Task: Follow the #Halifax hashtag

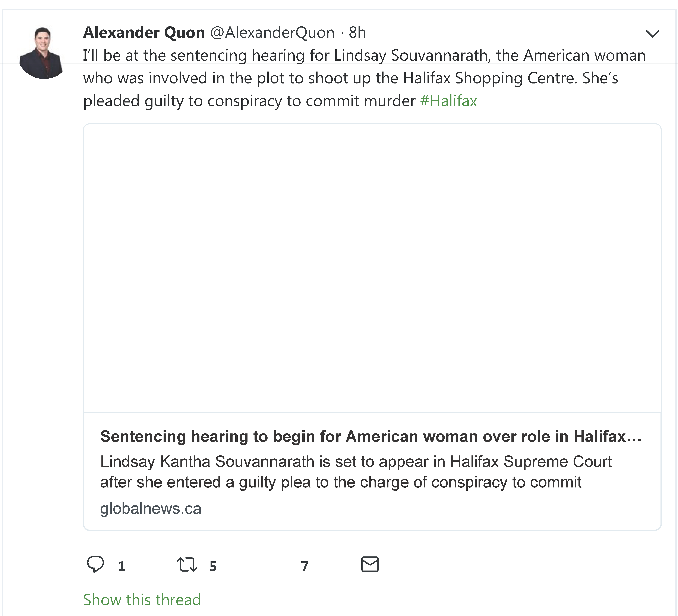Action: pos(448,101)
